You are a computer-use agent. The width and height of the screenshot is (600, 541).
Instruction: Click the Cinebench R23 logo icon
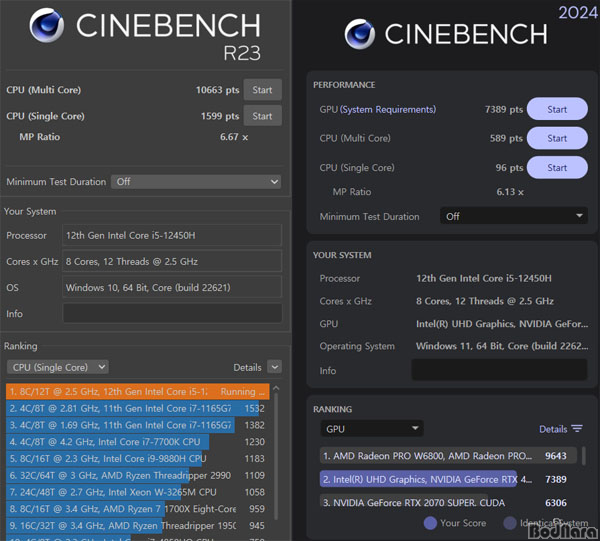[47, 25]
